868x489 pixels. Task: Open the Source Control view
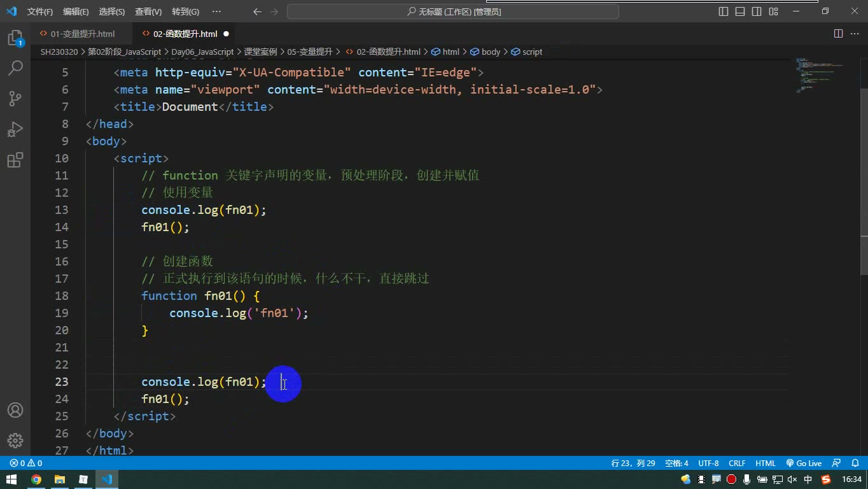[x=15, y=98]
